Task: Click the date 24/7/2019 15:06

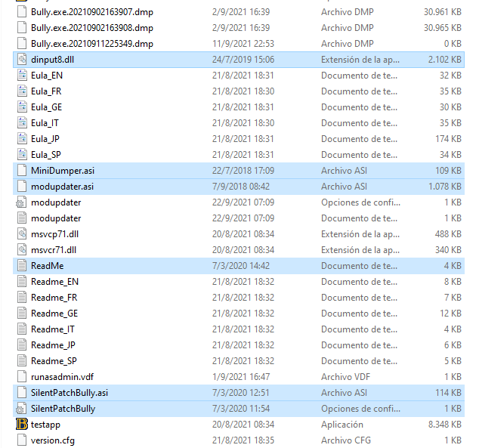Action: (x=243, y=60)
